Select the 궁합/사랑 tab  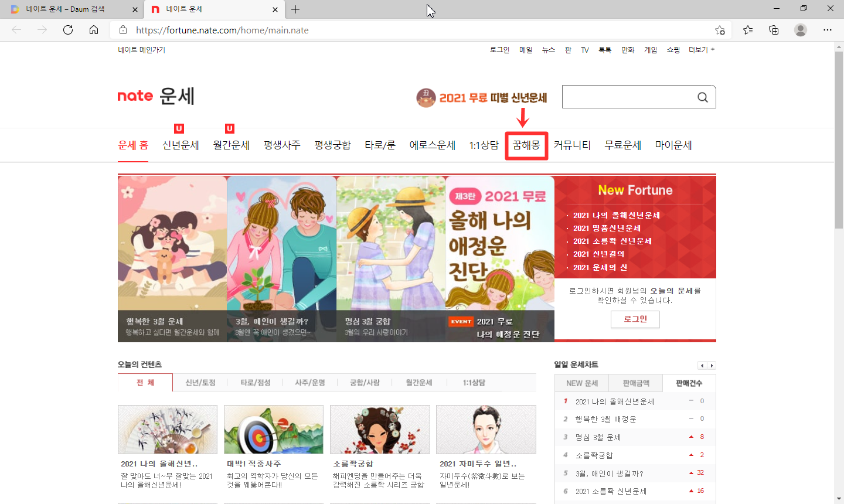[x=365, y=383]
